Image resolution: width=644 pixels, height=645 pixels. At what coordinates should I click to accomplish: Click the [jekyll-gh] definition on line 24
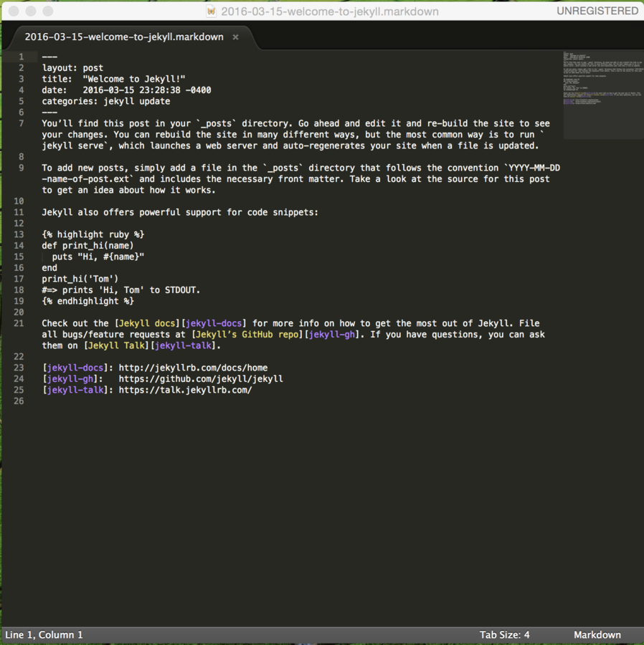tap(70, 379)
